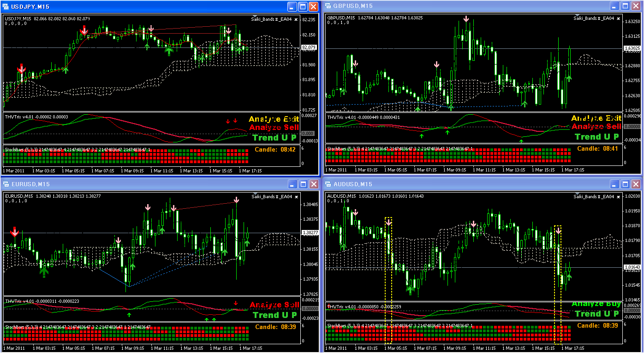Click the 'GBPUSD,M15 1.62784' OHLC header line
This screenshot has height=353, width=644.
(375, 18)
